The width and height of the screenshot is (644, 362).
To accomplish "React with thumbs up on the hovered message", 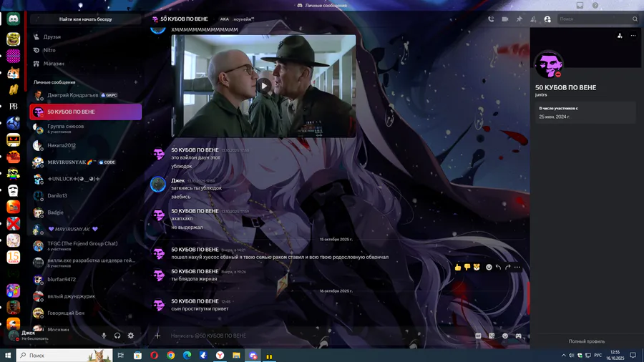I will point(457,267).
